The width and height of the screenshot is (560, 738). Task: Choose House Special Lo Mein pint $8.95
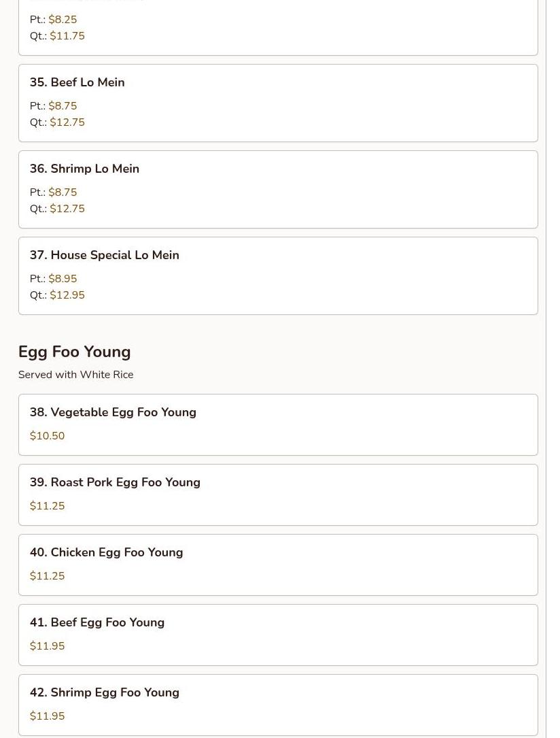pyautogui.click(x=63, y=279)
